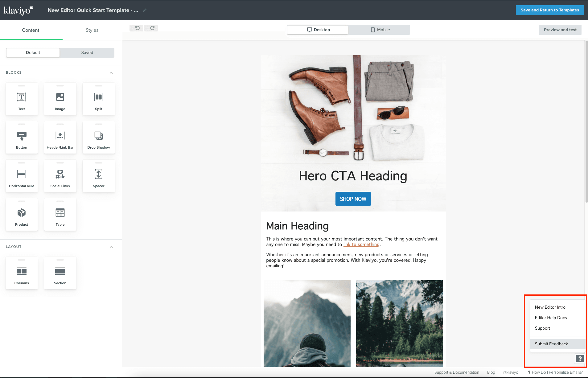Click Save and Return to Templates

549,10
